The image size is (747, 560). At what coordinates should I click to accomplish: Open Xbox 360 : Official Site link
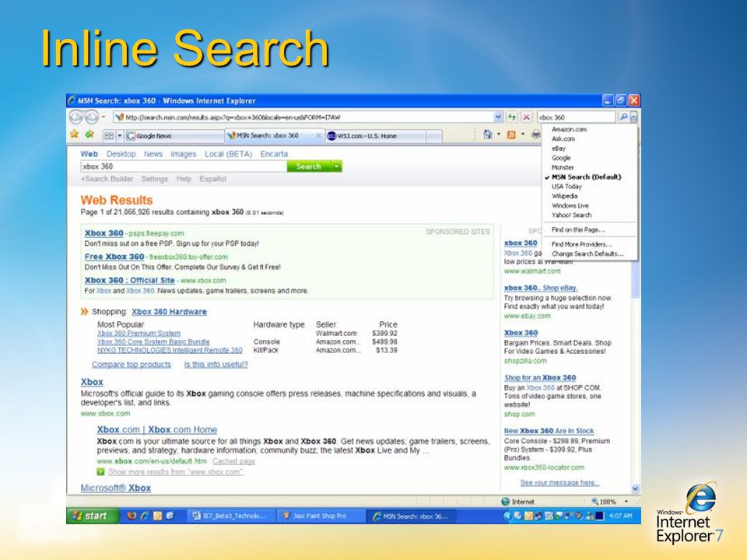pos(130,280)
